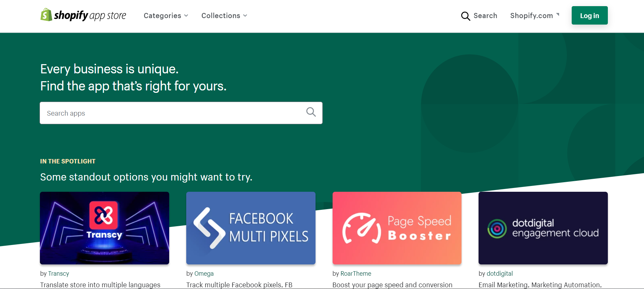The width and height of the screenshot is (644, 289).
Task: Click the dotdigital developer link
Action: [500, 274]
